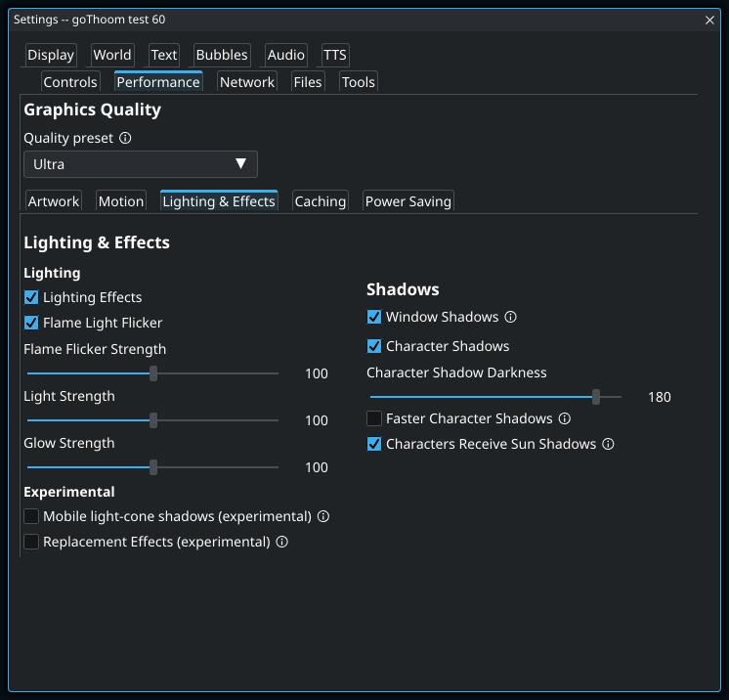This screenshot has height=700, width=729.
Task: Click the Character Shadow Darkness slider handle
Action: (x=596, y=397)
